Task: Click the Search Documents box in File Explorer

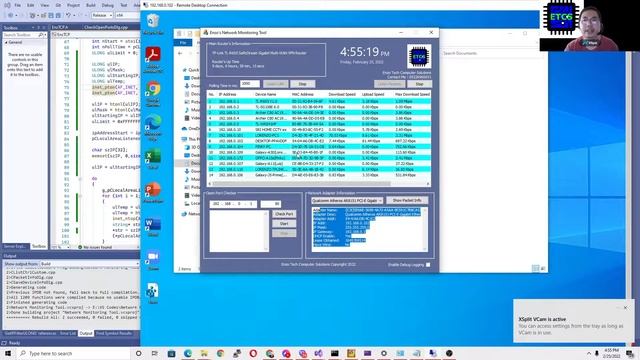Action: coord(490,53)
